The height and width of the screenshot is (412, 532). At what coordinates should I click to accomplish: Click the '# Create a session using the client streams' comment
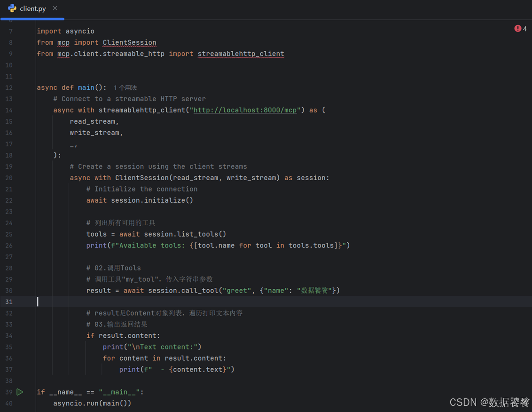pyautogui.click(x=158, y=166)
